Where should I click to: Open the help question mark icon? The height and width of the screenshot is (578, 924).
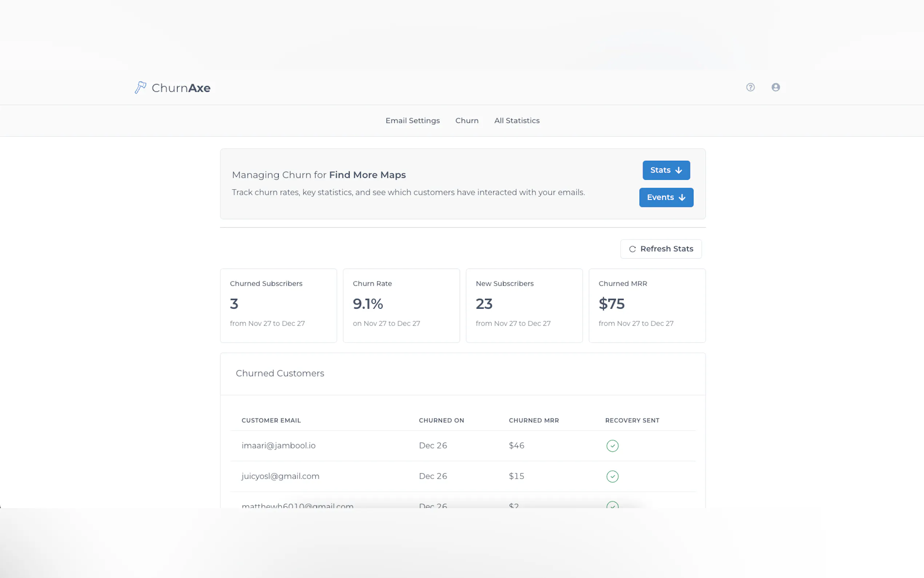pos(750,87)
